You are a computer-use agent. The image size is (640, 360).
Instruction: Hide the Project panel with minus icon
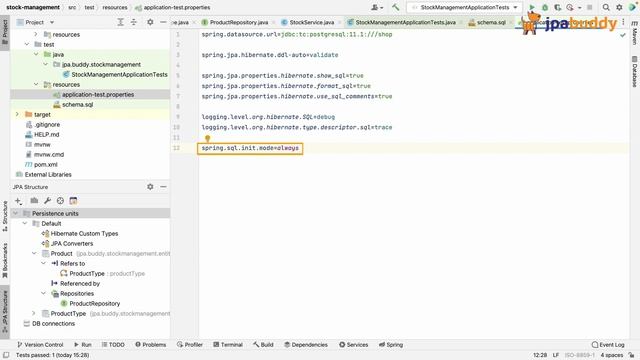(x=163, y=22)
